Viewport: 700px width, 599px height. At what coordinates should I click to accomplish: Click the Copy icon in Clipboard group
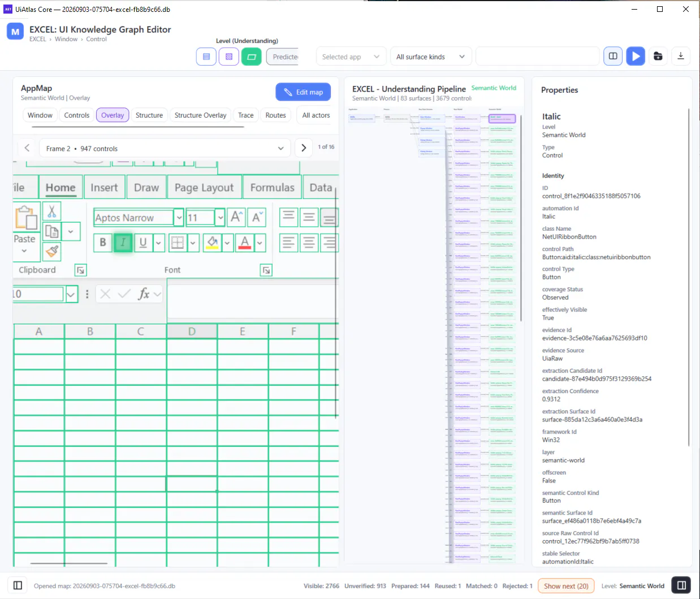[x=51, y=231]
